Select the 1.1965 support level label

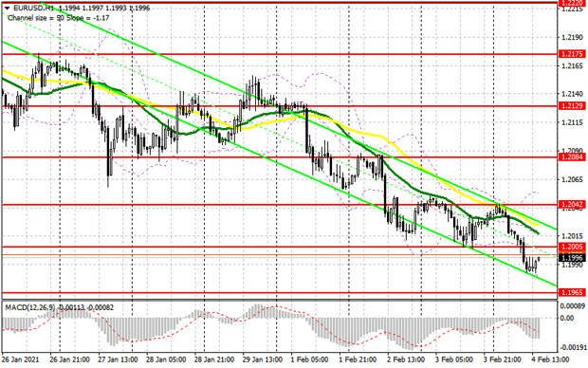[572, 292]
